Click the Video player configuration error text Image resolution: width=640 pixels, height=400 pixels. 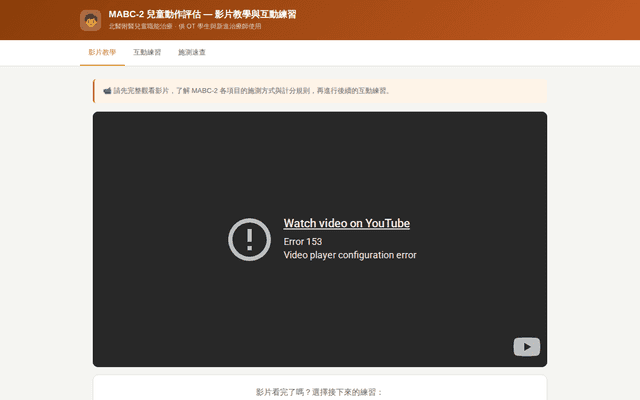350,255
